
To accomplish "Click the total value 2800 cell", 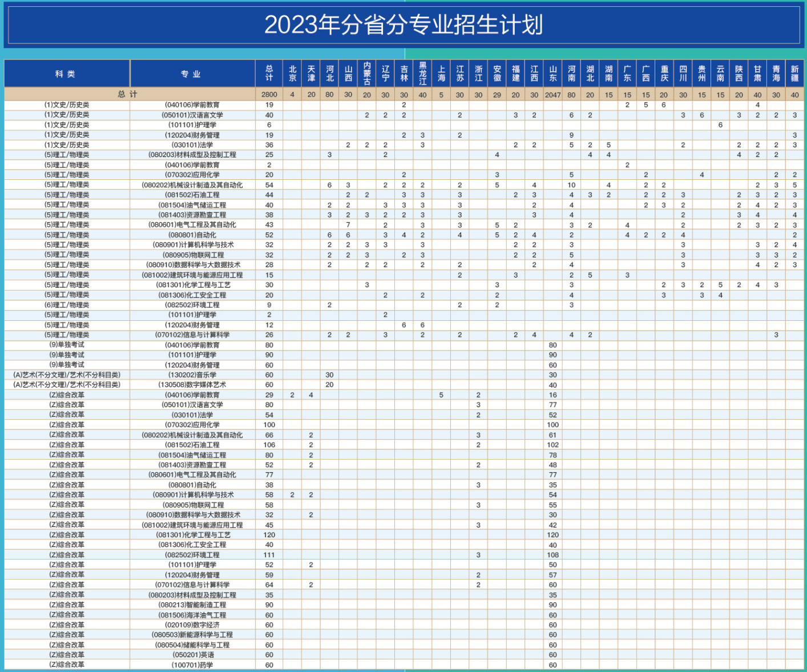I will point(270,94).
